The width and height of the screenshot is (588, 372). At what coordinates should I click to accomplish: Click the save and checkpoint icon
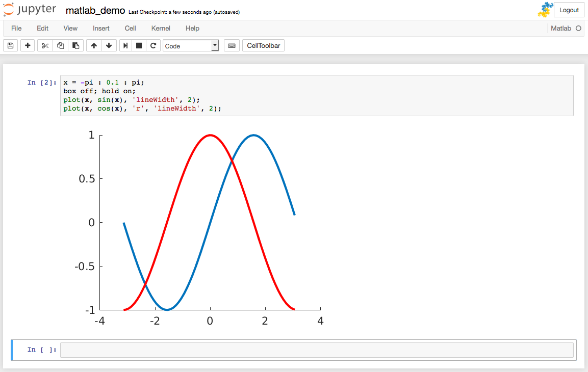coord(10,46)
